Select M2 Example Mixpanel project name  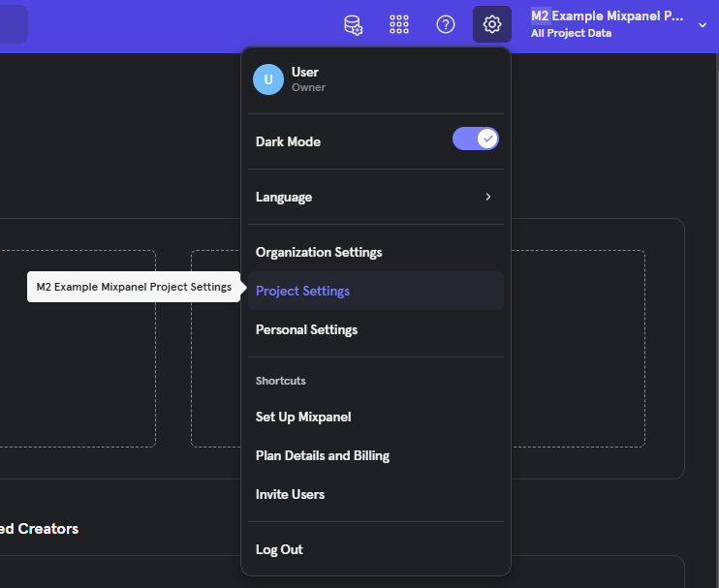click(x=608, y=16)
